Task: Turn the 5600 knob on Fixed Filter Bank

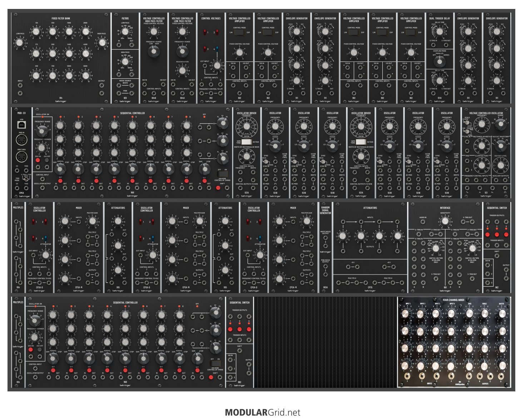Action: click(85, 75)
